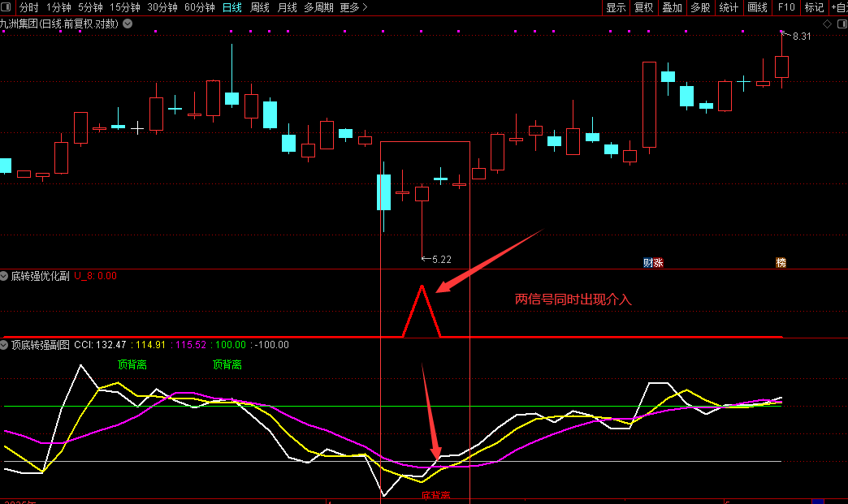This screenshot has width=848, height=504.
Task: Open the F10 company info page
Action: click(785, 7)
